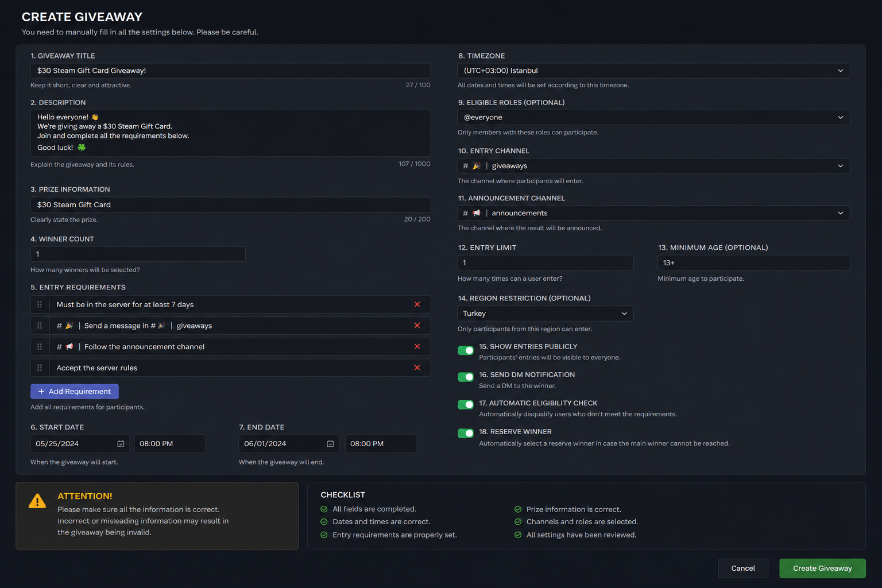The width and height of the screenshot is (882, 588).
Task: Open the Timezone dropdown
Action: [653, 71]
